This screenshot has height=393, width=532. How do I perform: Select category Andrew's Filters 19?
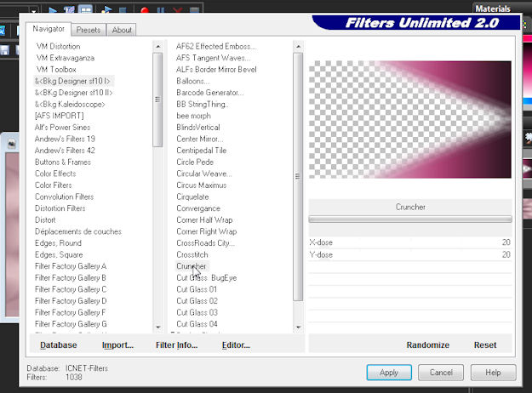click(x=65, y=139)
